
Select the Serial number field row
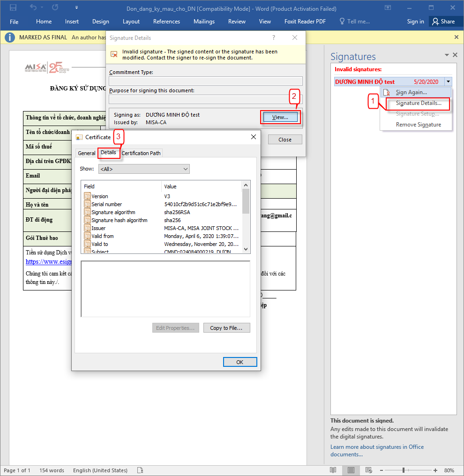[x=107, y=204]
